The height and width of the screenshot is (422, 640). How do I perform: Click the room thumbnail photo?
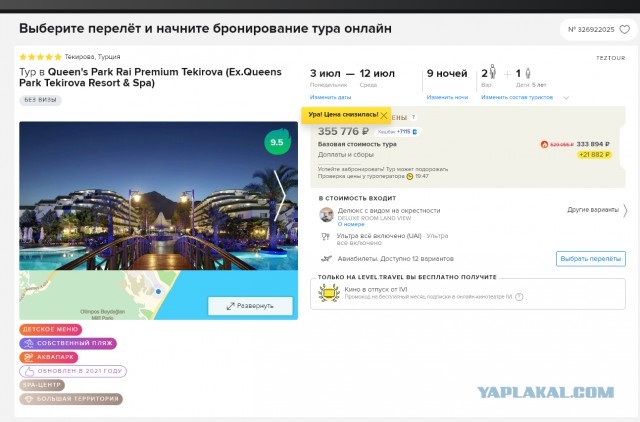pos(326,214)
